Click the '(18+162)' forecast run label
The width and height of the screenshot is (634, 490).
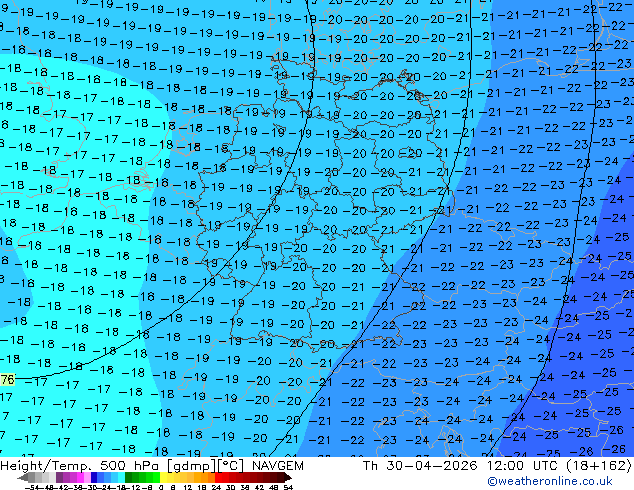pos(599,466)
